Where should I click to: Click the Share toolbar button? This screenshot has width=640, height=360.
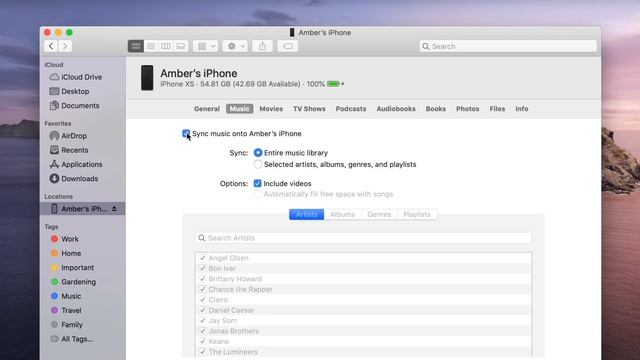click(262, 46)
